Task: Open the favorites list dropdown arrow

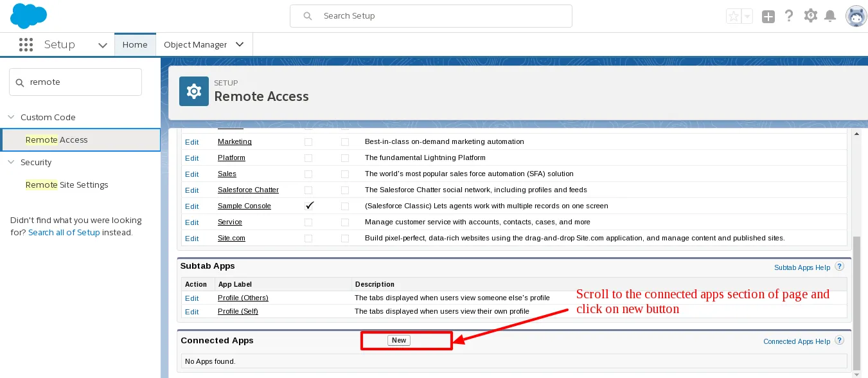Action: [x=747, y=17]
